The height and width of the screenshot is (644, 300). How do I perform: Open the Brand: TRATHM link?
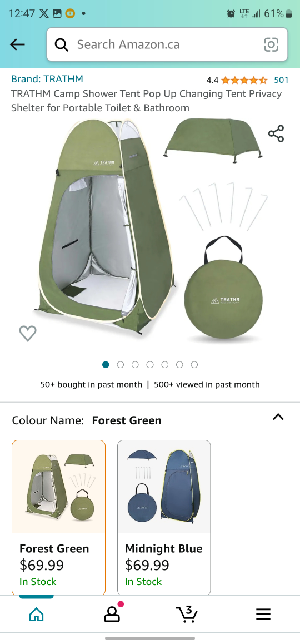[47, 79]
